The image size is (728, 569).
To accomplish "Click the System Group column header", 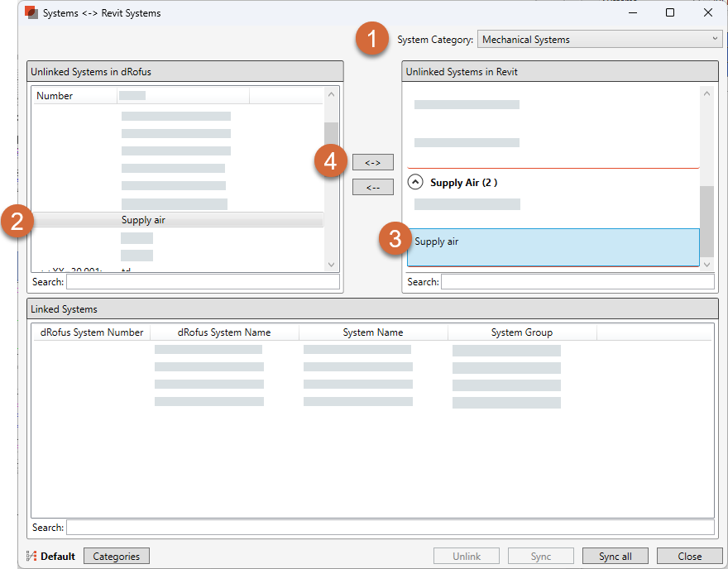I will [x=521, y=331].
